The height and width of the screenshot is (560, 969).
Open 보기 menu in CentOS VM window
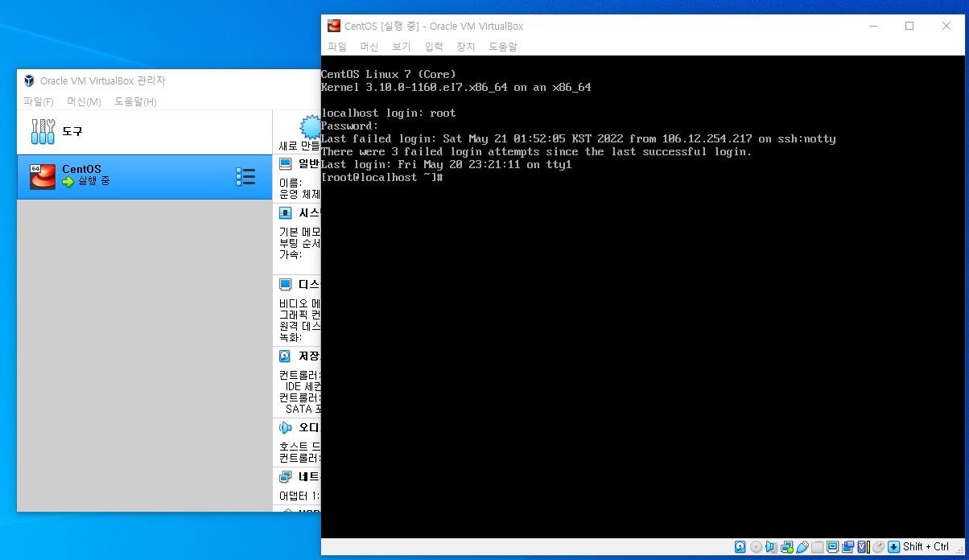click(402, 47)
